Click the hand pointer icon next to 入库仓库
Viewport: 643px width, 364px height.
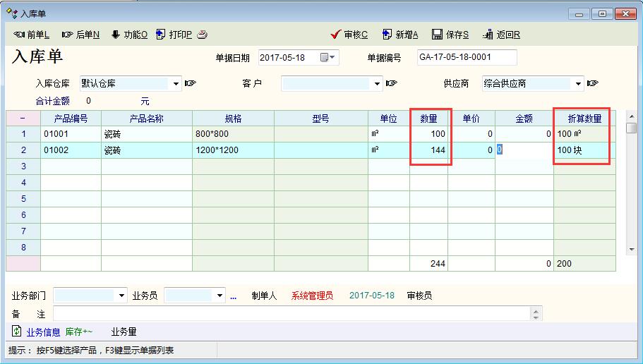[x=190, y=83]
